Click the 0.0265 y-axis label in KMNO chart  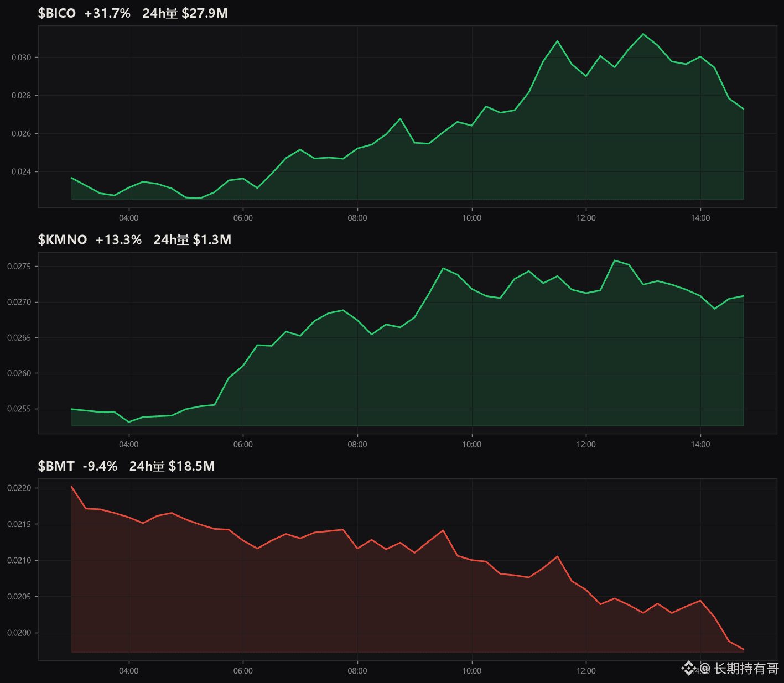pos(19,338)
